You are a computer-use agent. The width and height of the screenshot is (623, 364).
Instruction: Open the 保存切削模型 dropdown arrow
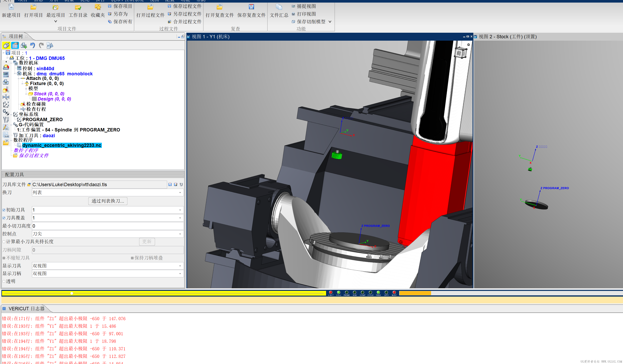330,22
